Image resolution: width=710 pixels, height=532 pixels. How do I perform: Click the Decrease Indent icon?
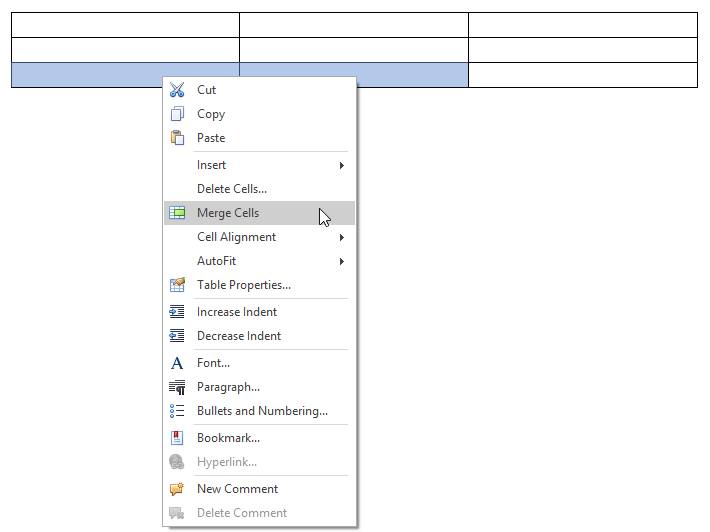177,335
